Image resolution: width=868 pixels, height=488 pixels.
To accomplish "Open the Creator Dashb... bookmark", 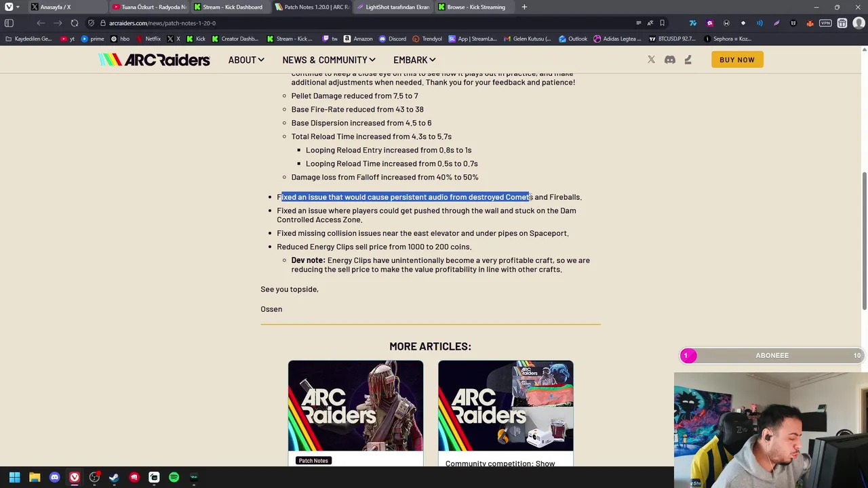I will (235, 39).
